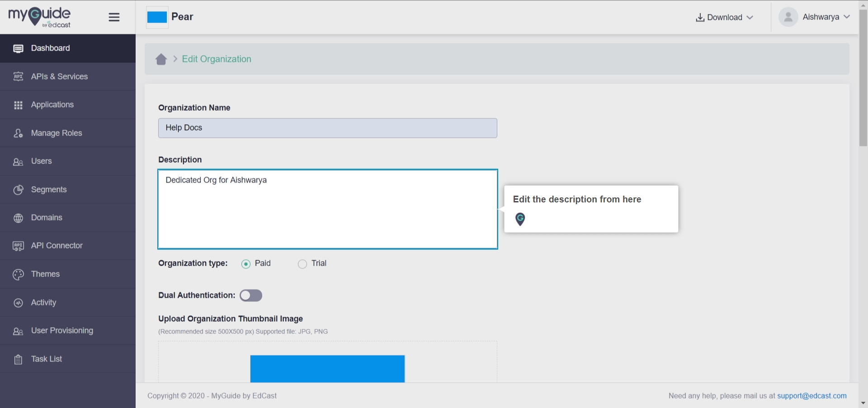The image size is (868, 408).
Task: Click the Description text area
Action: coord(328,209)
